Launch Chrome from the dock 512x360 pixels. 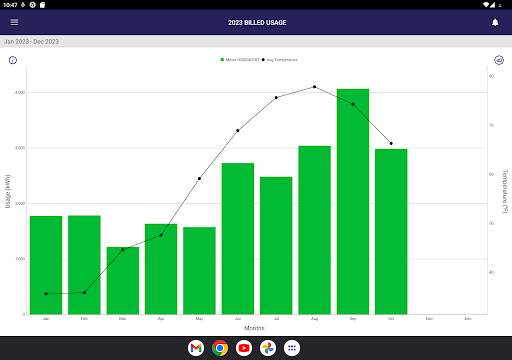tap(220, 348)
